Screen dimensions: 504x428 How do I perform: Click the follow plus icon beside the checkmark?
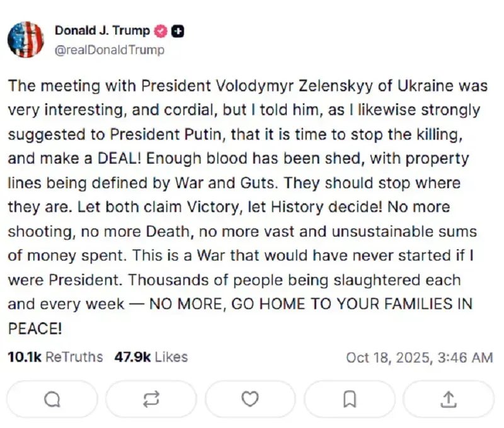(176, 29)
